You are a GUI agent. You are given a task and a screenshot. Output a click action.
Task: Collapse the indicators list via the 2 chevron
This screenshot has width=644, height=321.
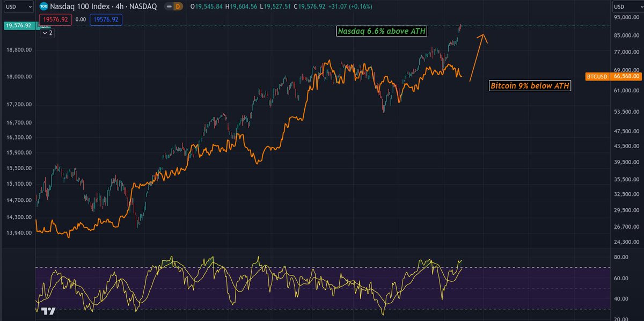(47, 33)
